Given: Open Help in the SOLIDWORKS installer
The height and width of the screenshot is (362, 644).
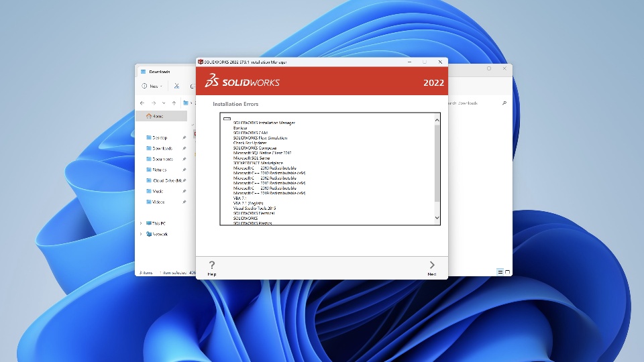Looking at the screenshot, I should (211, 268).
